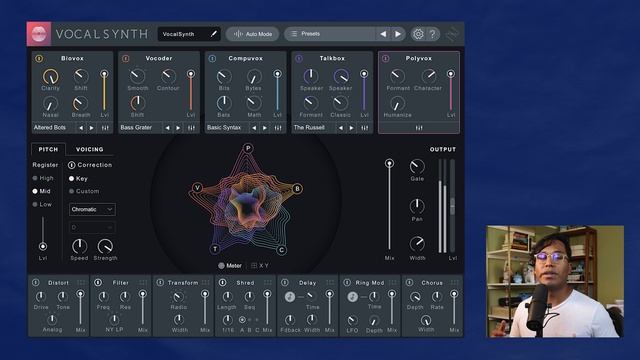Select the High register option

(x=43, y=178)
